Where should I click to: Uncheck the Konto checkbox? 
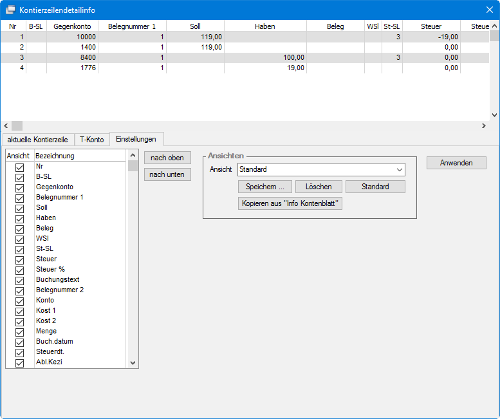(x=20, y=301)
